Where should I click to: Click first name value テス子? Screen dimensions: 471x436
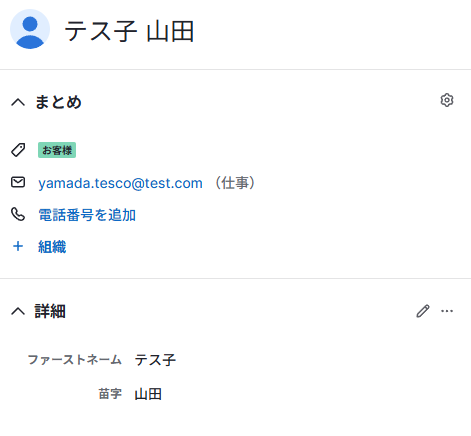(x=155, y=360)
